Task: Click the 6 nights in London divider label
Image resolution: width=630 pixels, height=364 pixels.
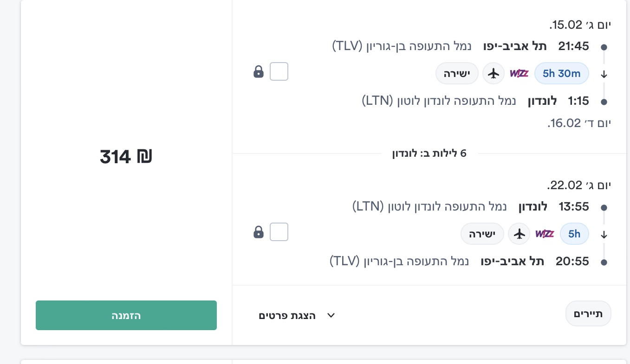Action: tap(429, 153)
